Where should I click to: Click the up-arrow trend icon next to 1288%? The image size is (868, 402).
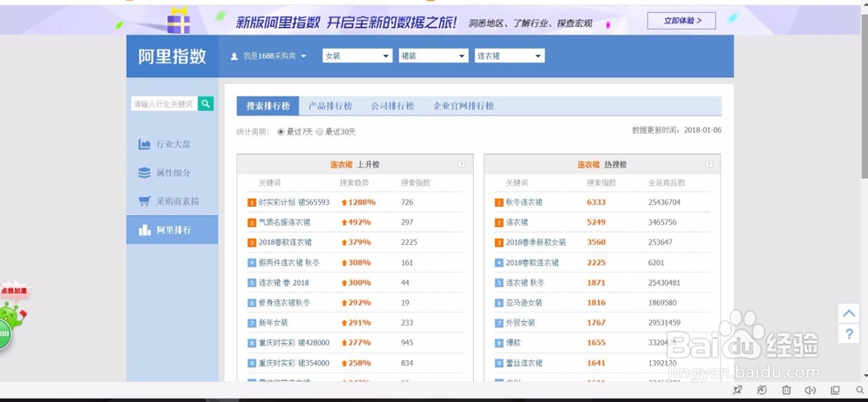point(344,202)
